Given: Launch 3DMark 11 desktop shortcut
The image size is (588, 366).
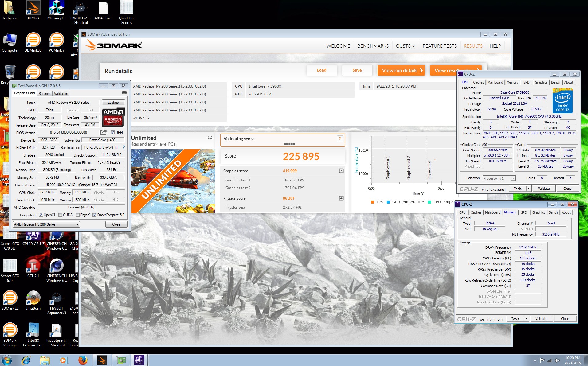Looking at the screenshot, I should [x=10, y=300].
